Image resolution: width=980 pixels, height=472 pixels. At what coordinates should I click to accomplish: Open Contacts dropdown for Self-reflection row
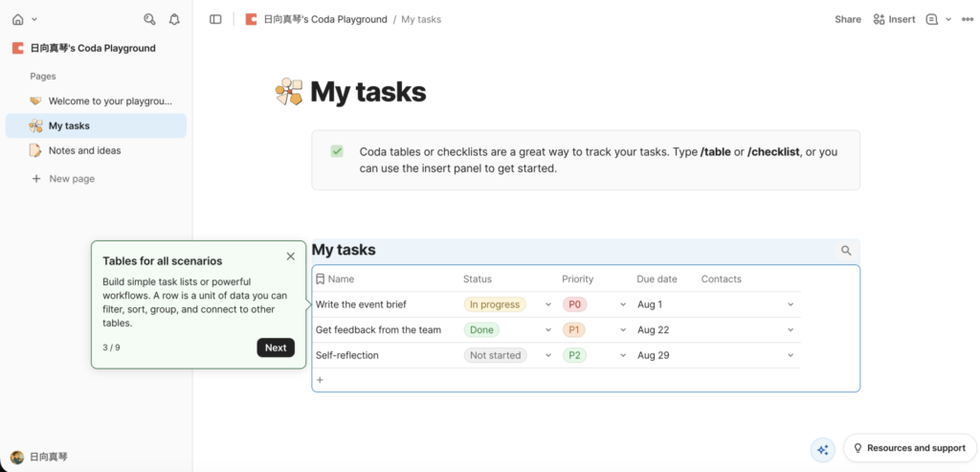[x=791, y=355]
